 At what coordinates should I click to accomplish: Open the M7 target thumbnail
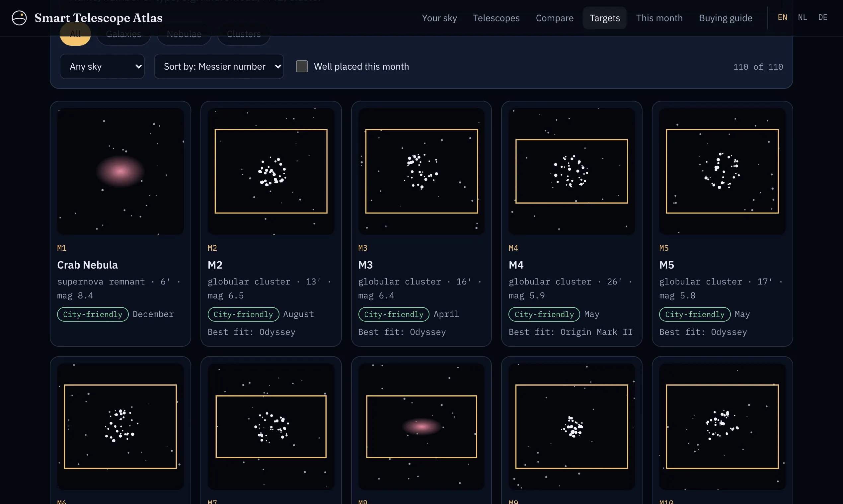(x=271, y=427)
